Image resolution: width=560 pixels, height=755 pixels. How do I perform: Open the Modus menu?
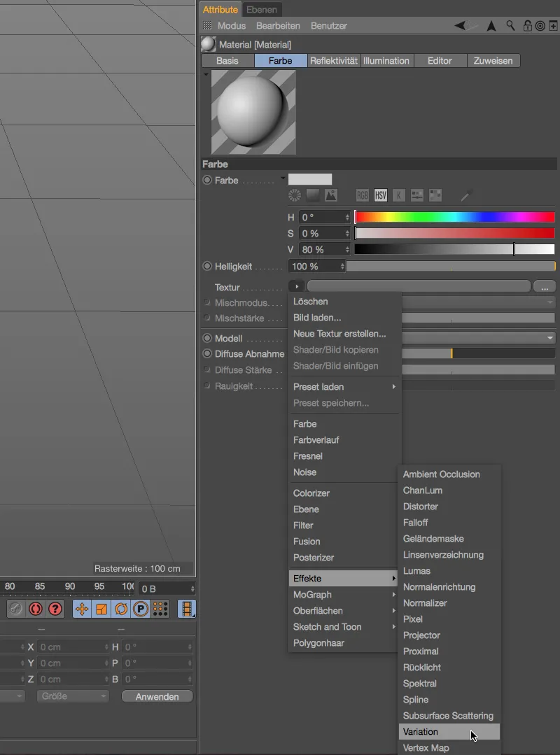point(232,26)
